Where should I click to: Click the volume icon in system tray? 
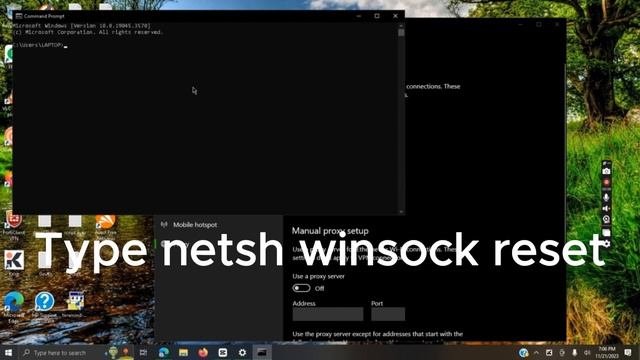[587, 353]
